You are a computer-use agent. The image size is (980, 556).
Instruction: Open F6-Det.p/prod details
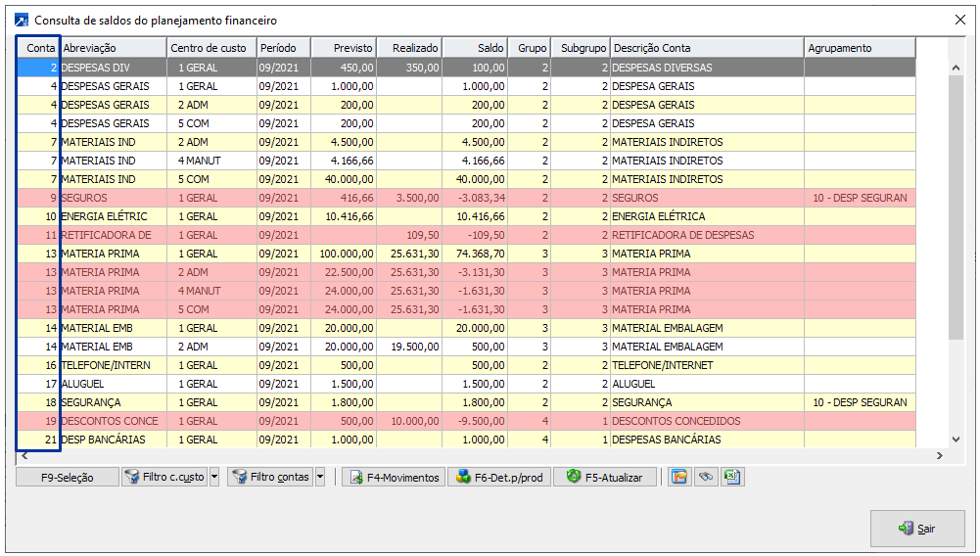[x=498, y=477]
